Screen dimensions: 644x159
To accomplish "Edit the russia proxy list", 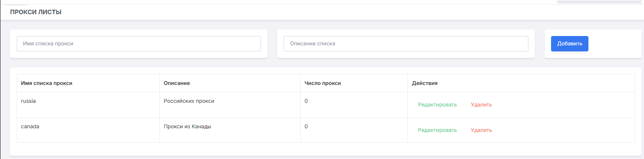I will coord(437,105).
